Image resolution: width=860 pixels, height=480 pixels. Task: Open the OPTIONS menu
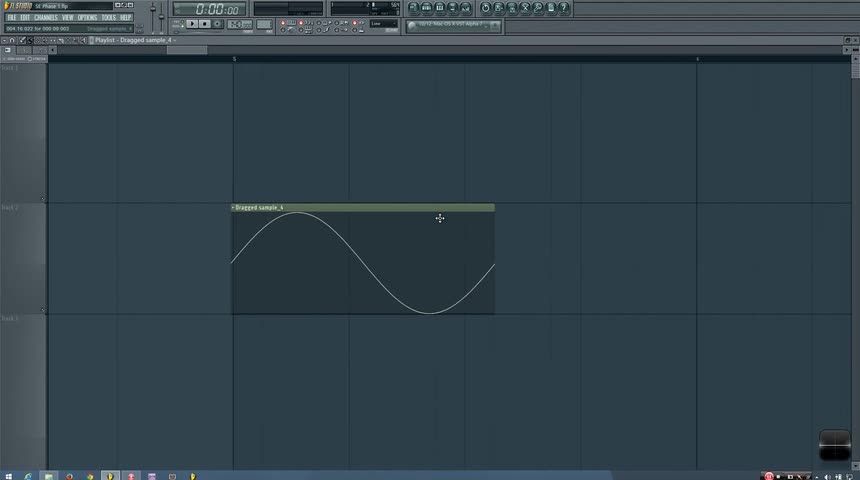pyautogui.click(x=87, y=18)
